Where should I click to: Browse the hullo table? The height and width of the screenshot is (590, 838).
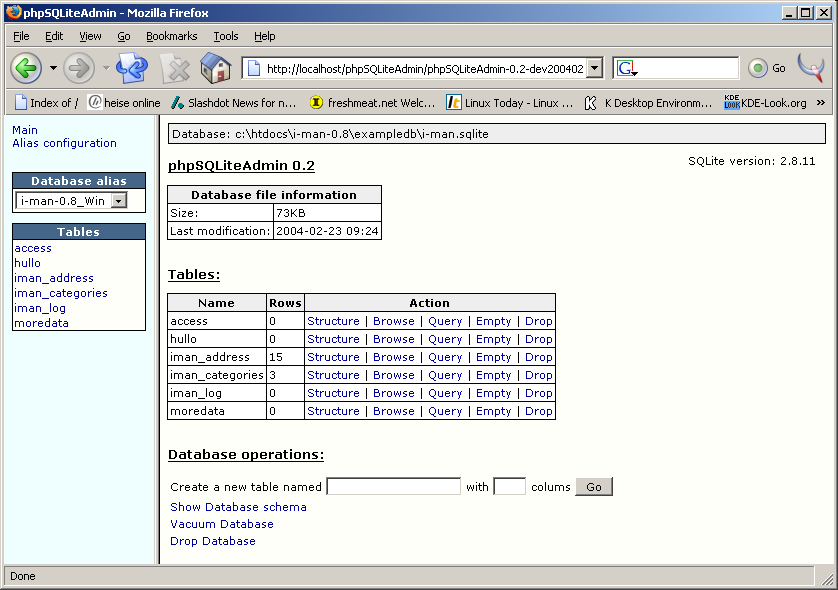(394, 339)
